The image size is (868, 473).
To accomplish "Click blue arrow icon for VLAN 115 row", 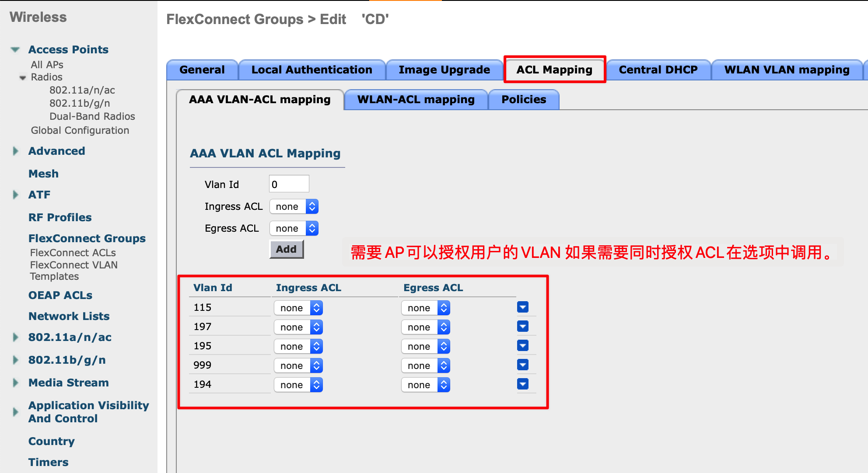I will 522,307.
